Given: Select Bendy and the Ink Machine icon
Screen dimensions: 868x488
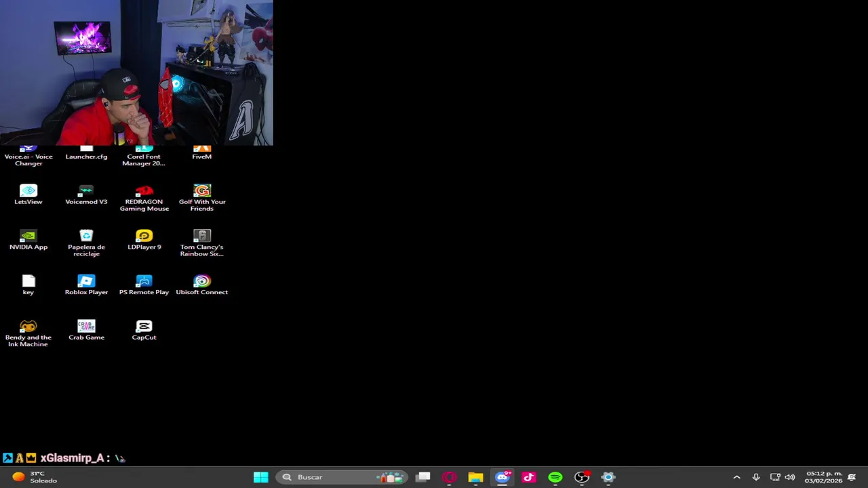Looking at the screenshot, I should [x=28, y=333].
